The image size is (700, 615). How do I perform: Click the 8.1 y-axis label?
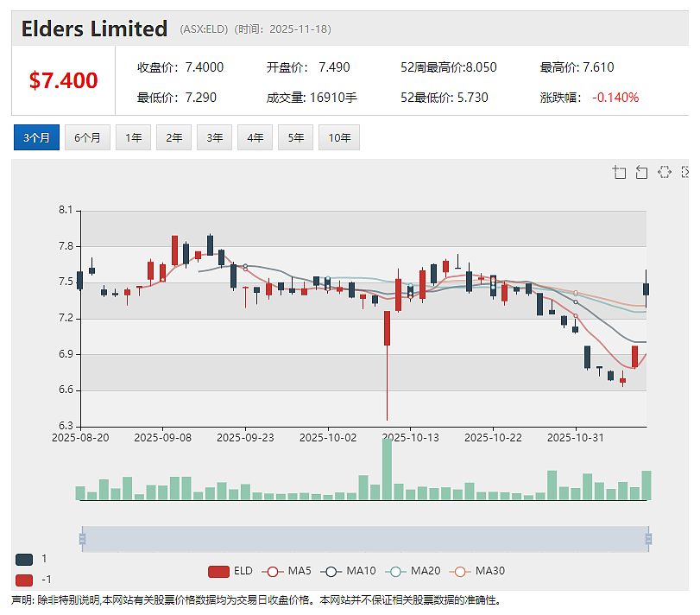[x=66, y=210]
